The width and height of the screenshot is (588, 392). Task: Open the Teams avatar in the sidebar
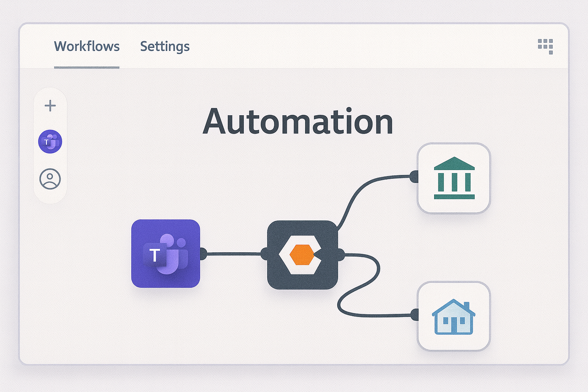[50, 141]
